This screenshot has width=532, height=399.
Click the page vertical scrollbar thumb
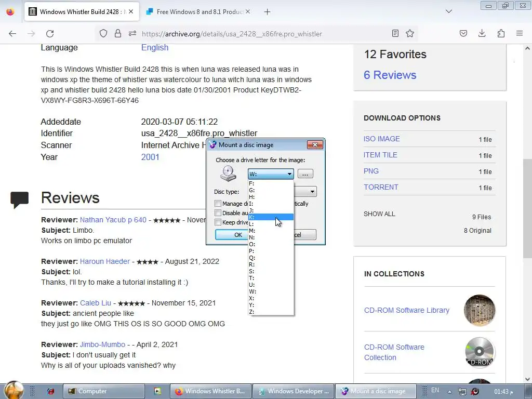527,208
